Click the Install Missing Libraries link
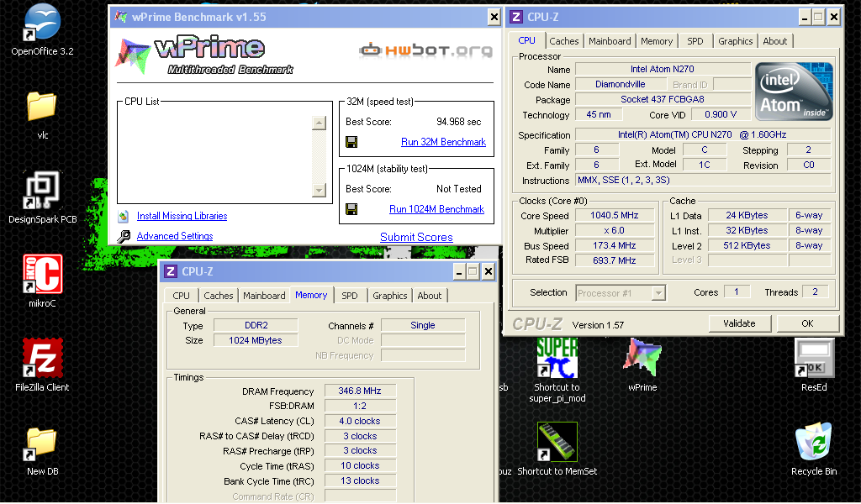This screenshot has height=504, width=861. [182, 216]
